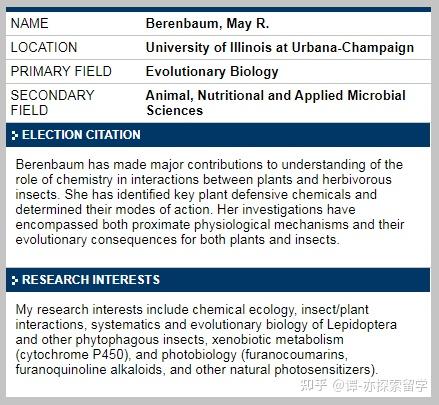Click the Zhihu watermark at bottom right
The image size is (439, 405).
[364, 386]
